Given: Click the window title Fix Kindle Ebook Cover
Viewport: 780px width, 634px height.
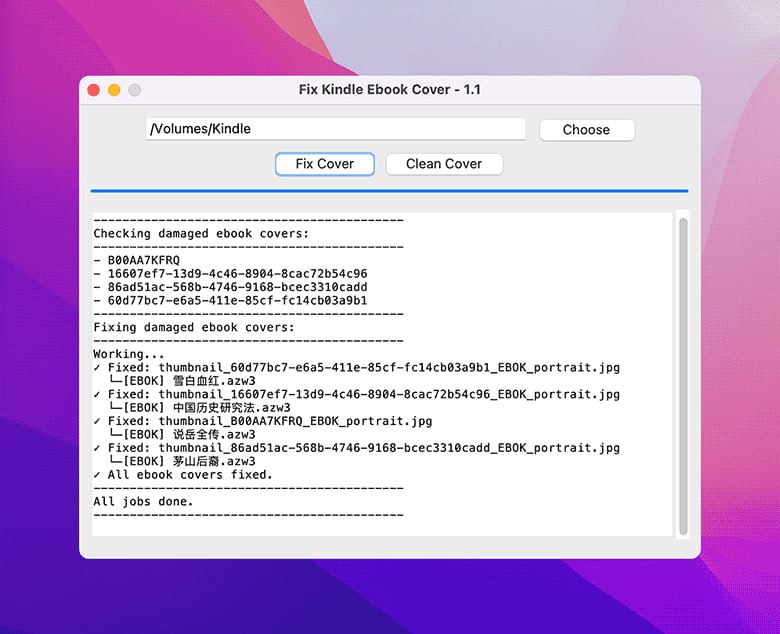Looking at the screenshot, I should point(389,90).
